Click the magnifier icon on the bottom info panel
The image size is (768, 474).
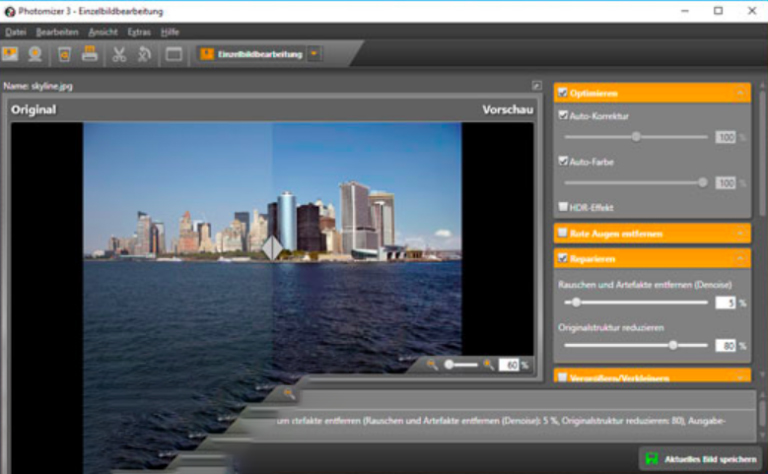point(289,393)
